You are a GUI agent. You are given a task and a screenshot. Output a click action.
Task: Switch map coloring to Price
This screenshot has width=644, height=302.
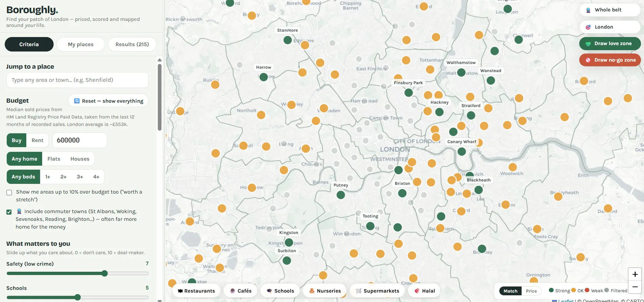pos(531,291)
